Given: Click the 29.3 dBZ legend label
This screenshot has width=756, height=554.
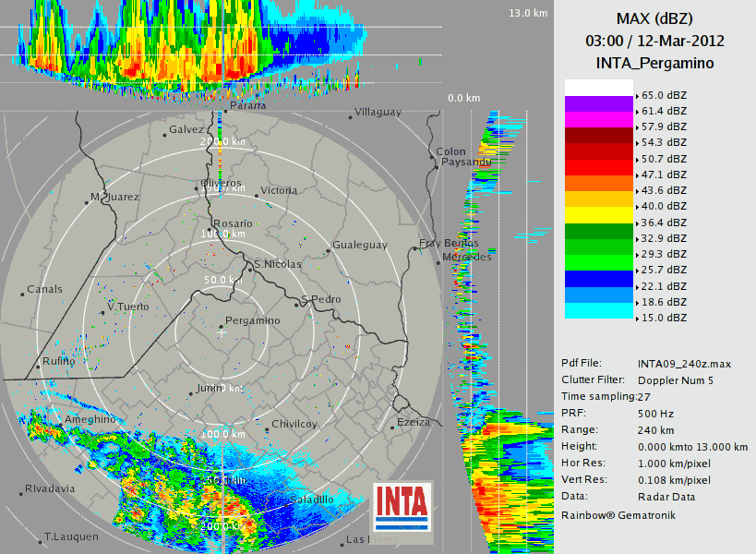Looking at the screenshot, I should pyautogui.click(x=664, y=254).
